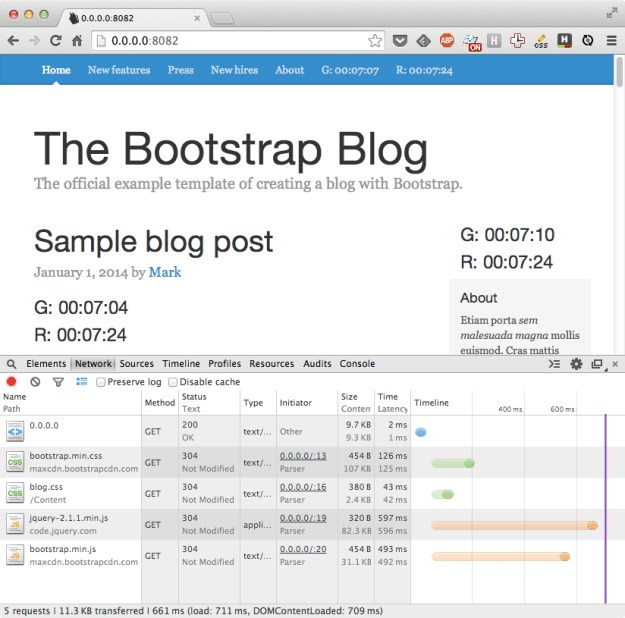Screen dimensions: 625x618
Task: Open the network filter funnel icon
Action: [58, 382]
